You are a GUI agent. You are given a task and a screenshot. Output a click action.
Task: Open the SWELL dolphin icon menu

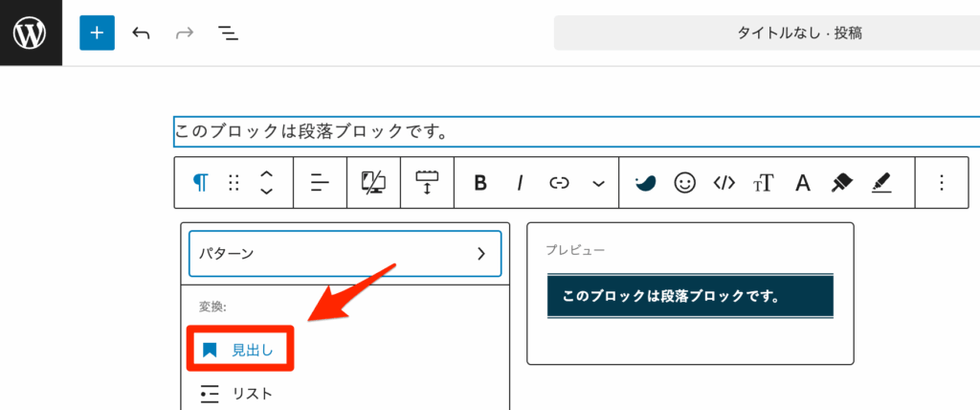pos(645,183)
